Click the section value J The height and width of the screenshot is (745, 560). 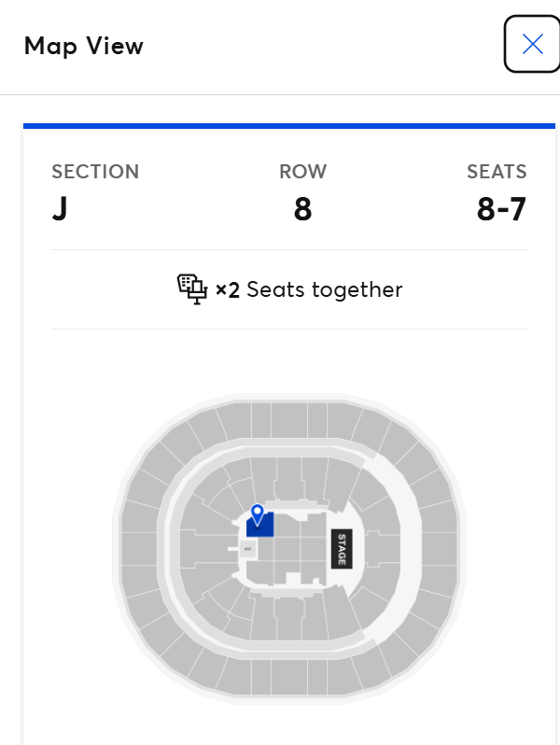coord(60,209)
